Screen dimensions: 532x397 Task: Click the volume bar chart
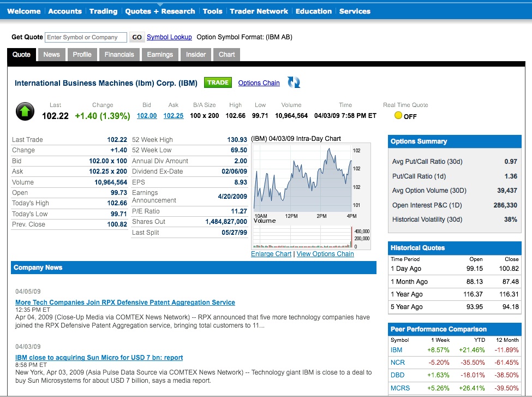point(303,237)
